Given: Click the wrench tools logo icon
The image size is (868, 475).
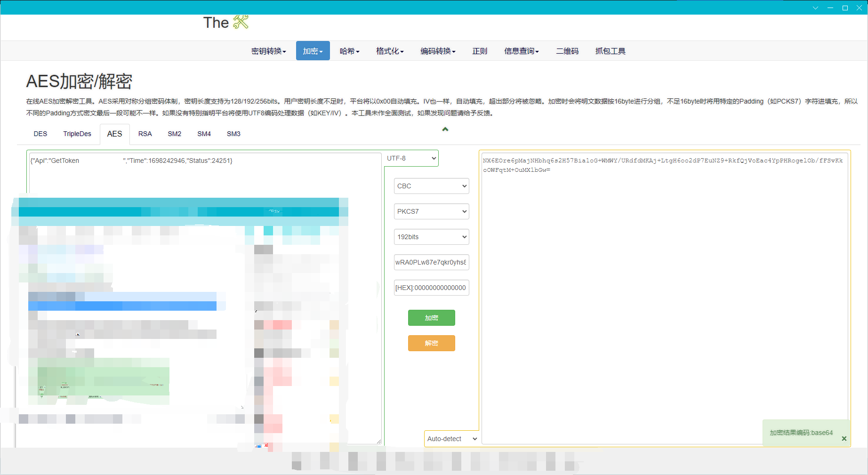Looking at the screenshot, I should [241, 22].
